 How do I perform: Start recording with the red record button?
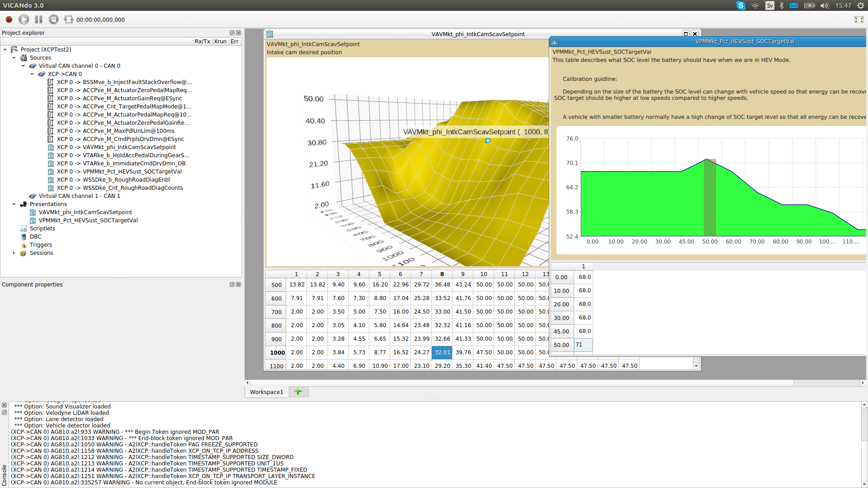9,19
